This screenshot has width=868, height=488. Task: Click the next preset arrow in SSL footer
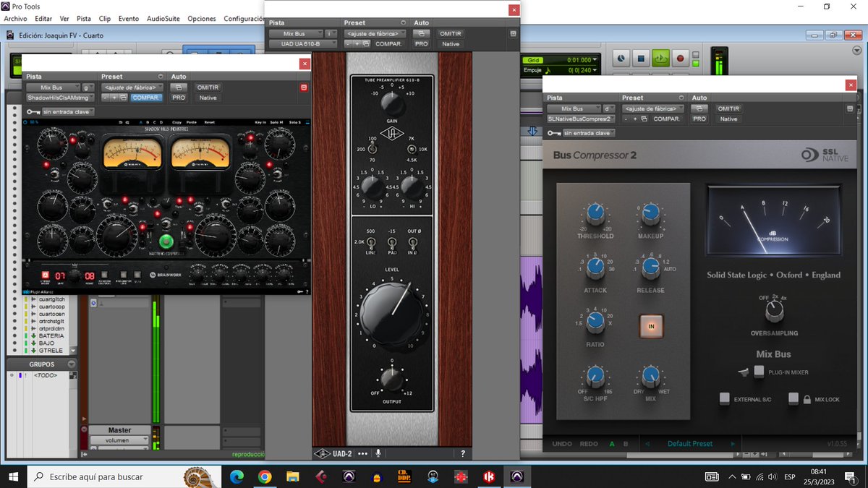click(x=733, y=444)
